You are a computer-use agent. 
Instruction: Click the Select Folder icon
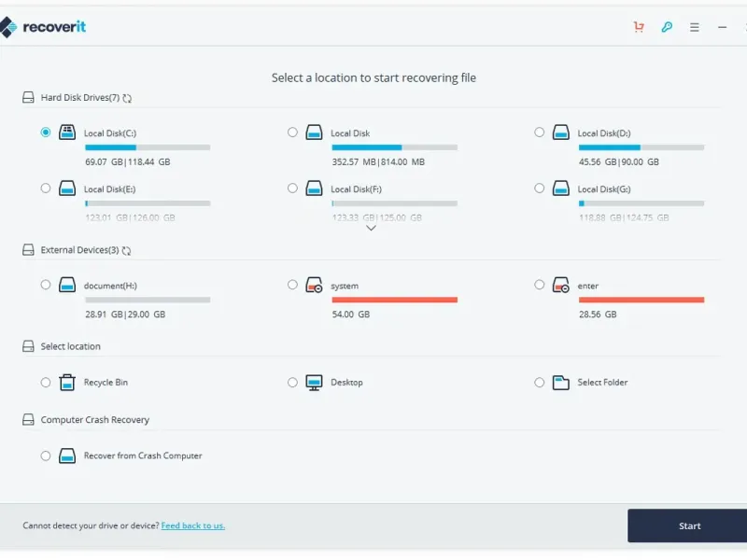pyautogui.click(x=560, y=382)
